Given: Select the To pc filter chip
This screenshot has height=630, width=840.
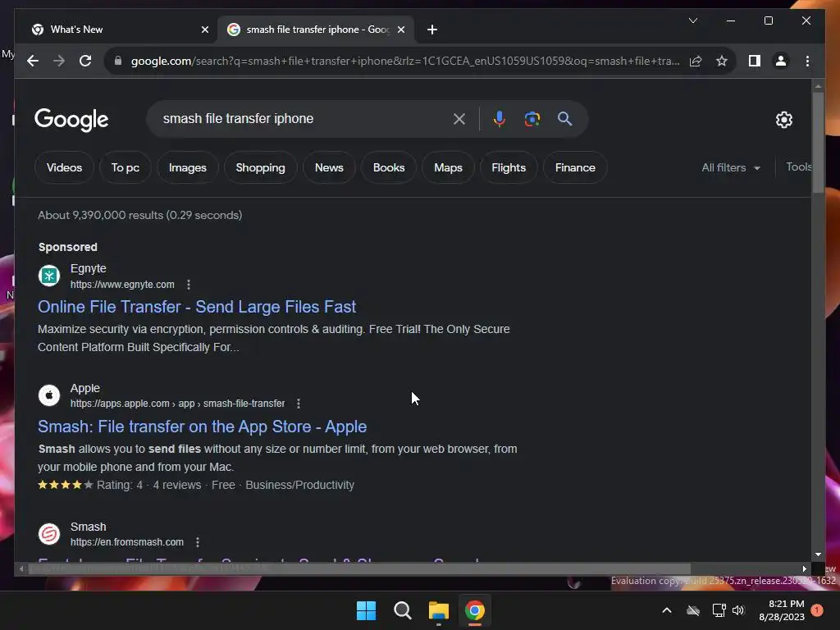Looking at the screenshot, I should (126, 167).
